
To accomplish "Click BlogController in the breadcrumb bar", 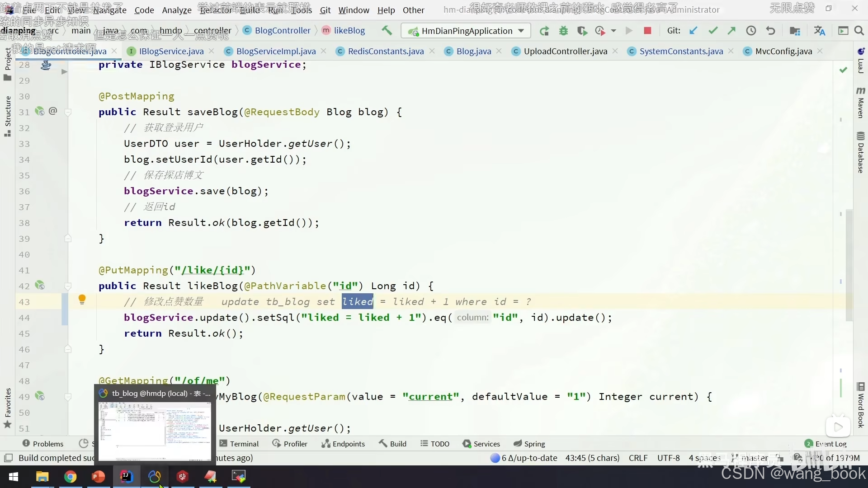I will (x=277, y=30).
